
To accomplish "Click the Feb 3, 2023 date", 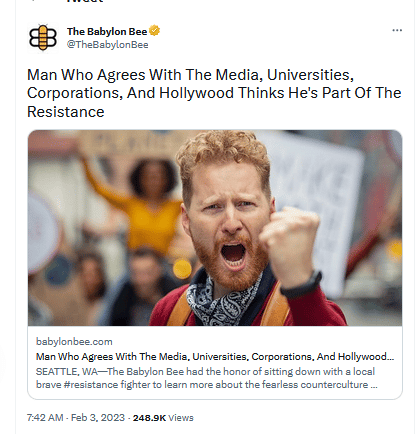I will 98,418.
